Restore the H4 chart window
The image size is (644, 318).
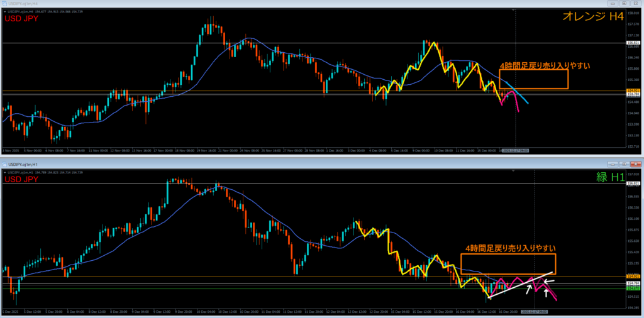623,4
